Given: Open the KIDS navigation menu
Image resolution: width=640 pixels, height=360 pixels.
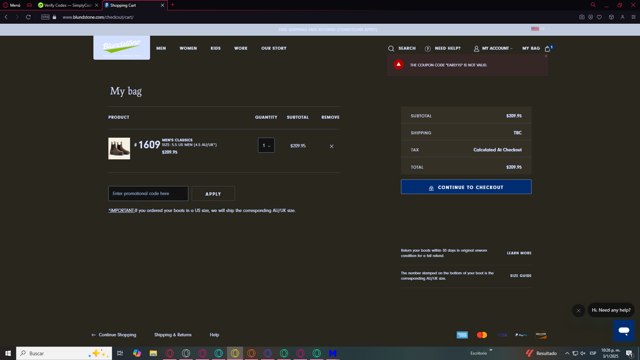Looking at the screenshot, I should pos(216,48).
